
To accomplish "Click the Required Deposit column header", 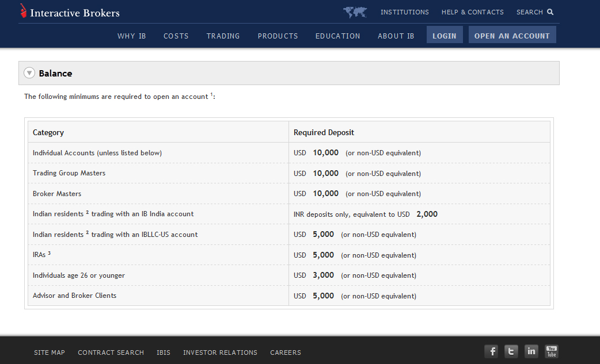I will tap(324, 132).
